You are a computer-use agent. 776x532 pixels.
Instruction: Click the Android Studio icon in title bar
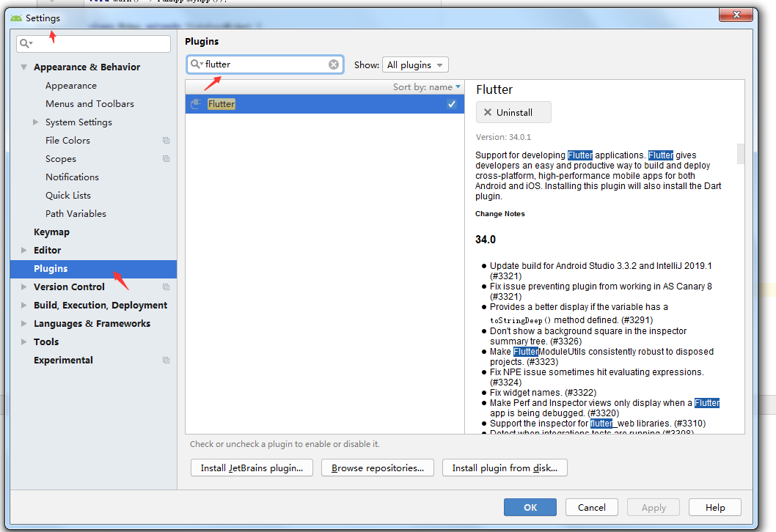pos(16,18)
